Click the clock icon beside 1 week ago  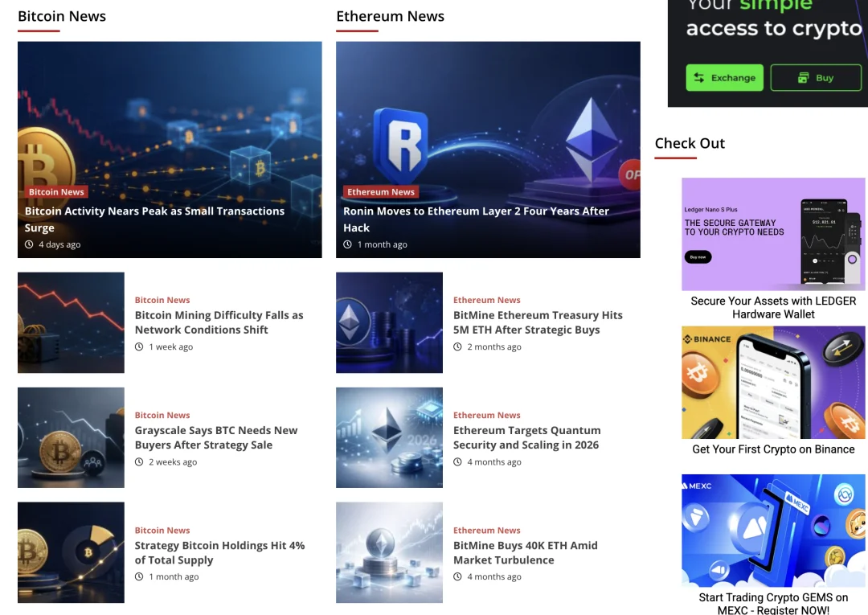(139, 346)
